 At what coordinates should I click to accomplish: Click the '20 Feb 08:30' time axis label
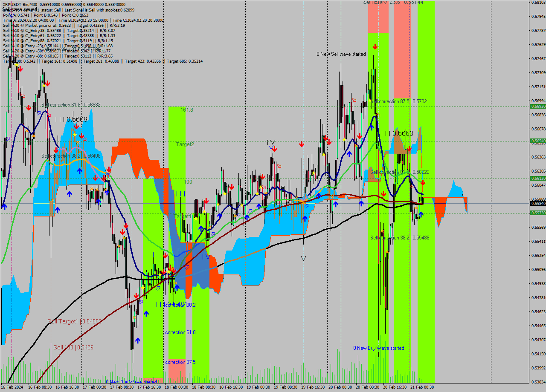(x=367, y=387)
